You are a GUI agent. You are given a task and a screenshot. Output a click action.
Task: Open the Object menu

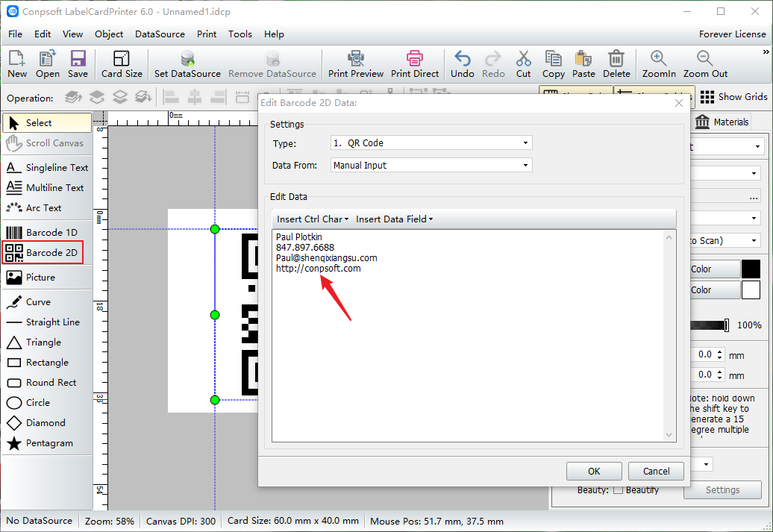point(109,34)
